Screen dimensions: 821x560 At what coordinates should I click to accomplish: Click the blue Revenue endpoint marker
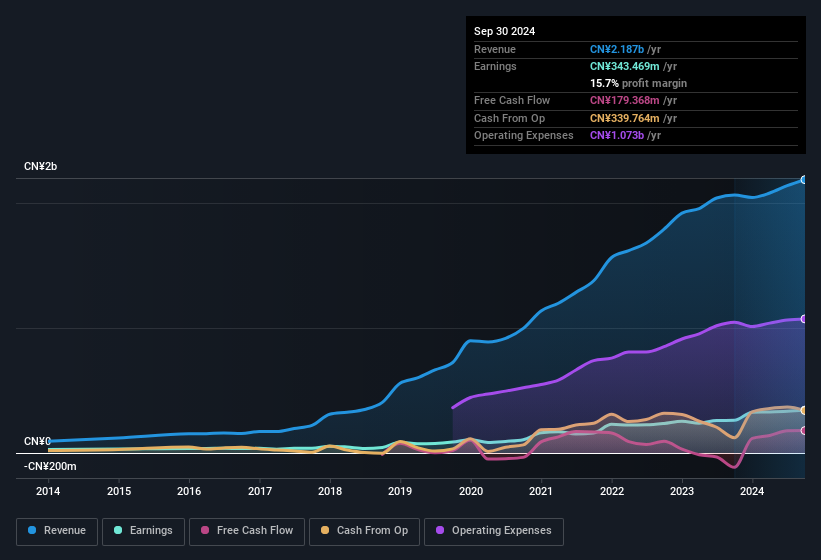(x=804, y=180)
